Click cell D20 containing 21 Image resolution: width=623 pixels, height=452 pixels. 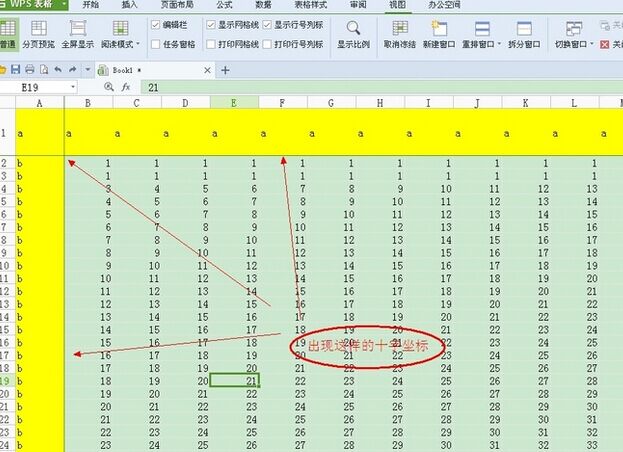coord(186,394)
